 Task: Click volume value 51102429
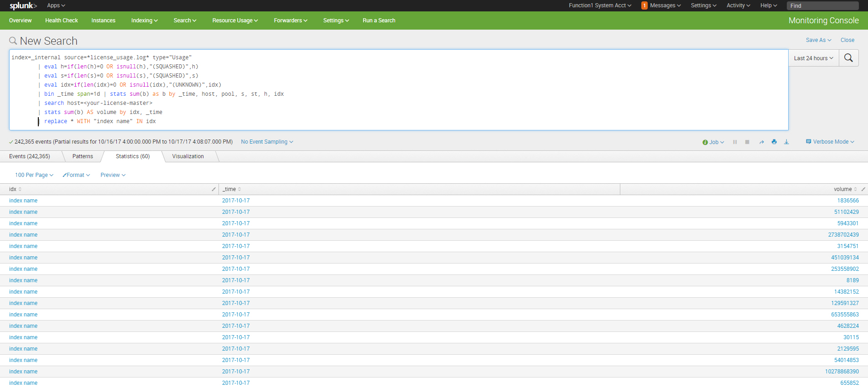click(x=847, y=212)
